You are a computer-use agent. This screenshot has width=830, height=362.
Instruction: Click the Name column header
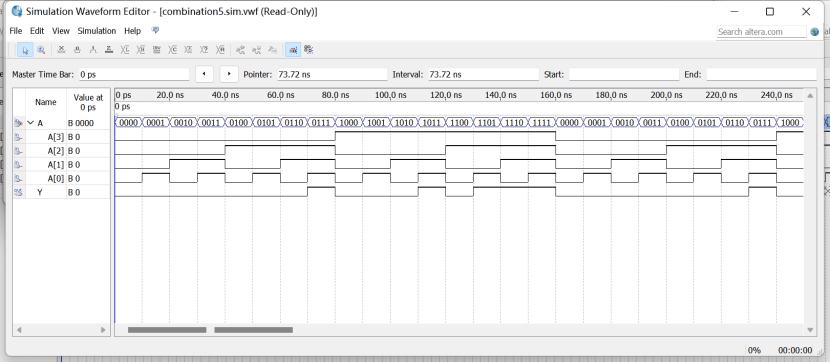(x=46, y=102)
